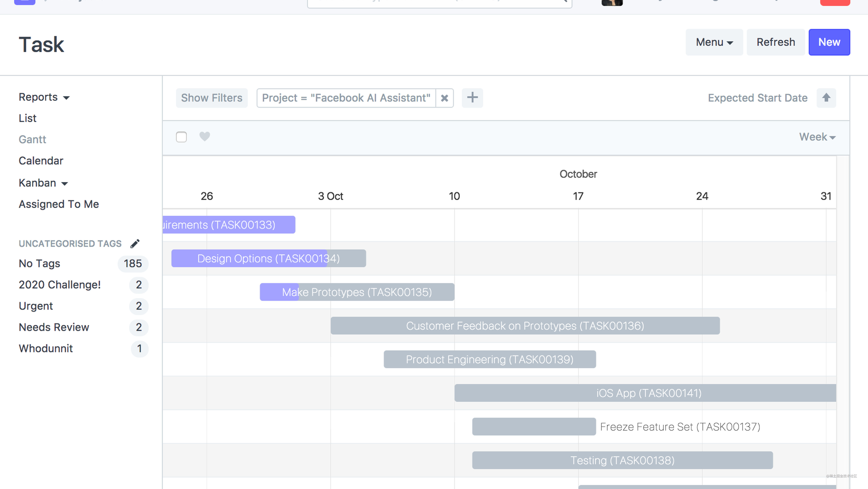
Task: Open the Week view mode dropdown
Action: [817, 137]
